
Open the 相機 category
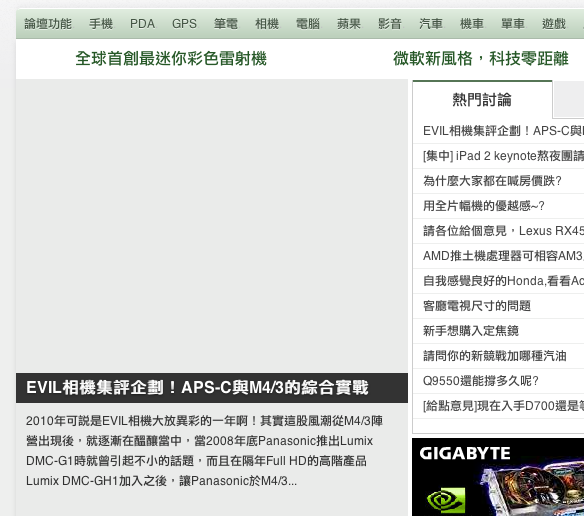pos(267,24)
